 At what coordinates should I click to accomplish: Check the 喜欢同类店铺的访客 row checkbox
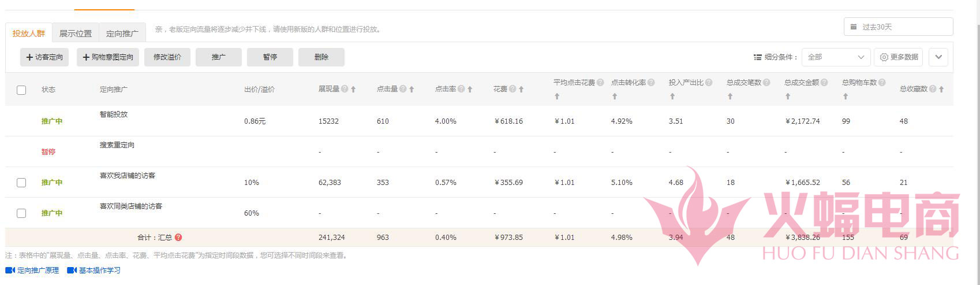(21, 213)
